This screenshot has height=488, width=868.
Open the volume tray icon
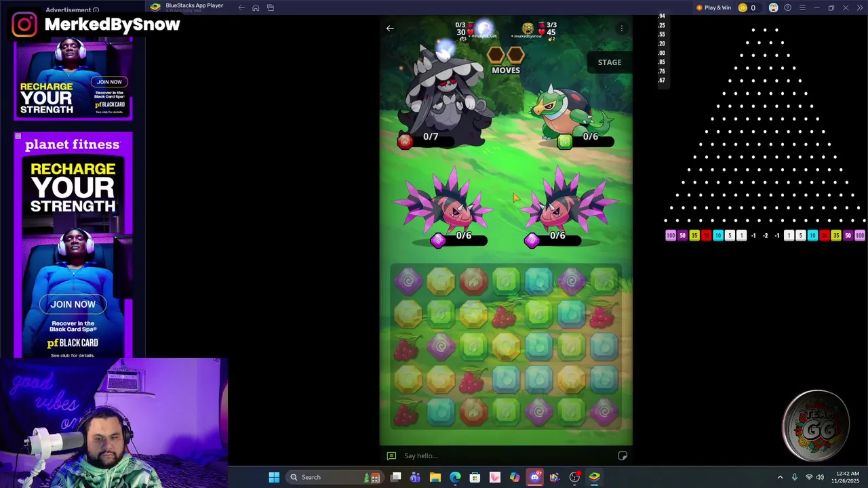pos(819,477)
